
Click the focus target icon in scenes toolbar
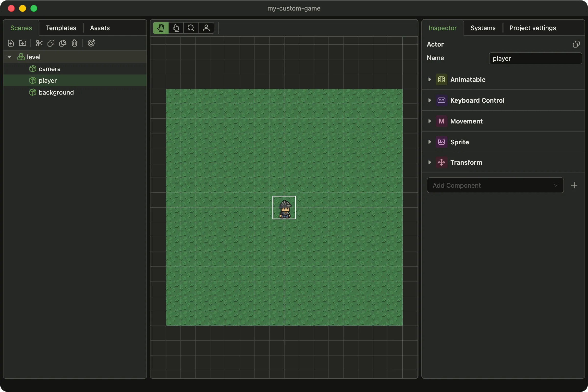coord(91,43)
